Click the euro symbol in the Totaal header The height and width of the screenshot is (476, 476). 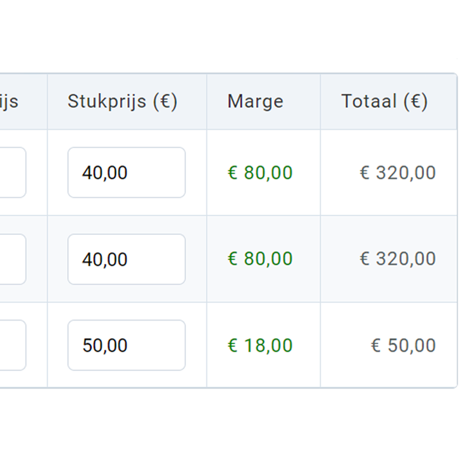415,101
